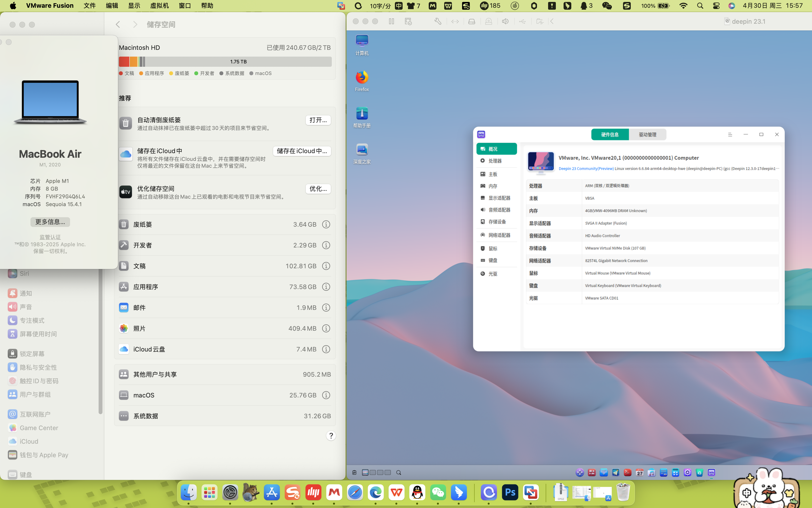Show info for macOS storage row

tap(326, 396)
